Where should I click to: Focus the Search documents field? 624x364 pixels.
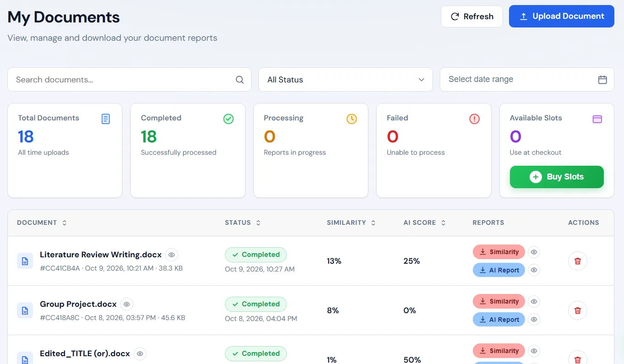[x=129, y=80]
